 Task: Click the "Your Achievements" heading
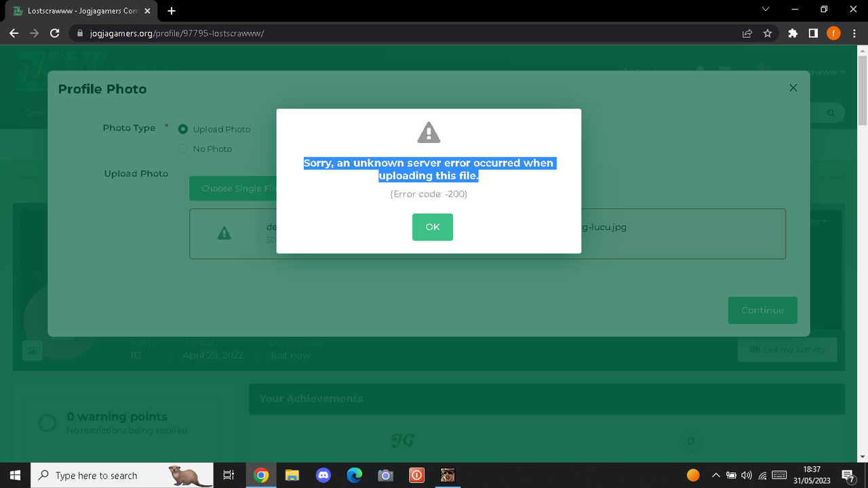(x=311, y=399)
